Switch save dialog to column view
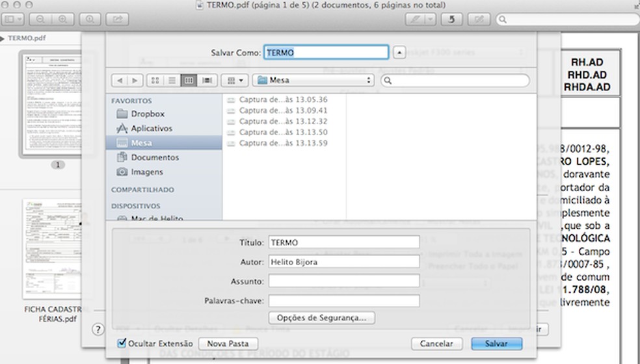Image resolution: width=640 pixels, height=364 pixels. pyautogui.click(x=189, y=81)
